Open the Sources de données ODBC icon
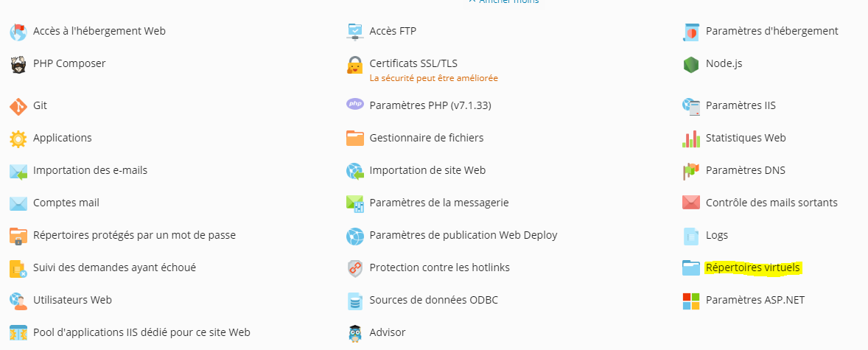The image size is (868, 350). 355,301
